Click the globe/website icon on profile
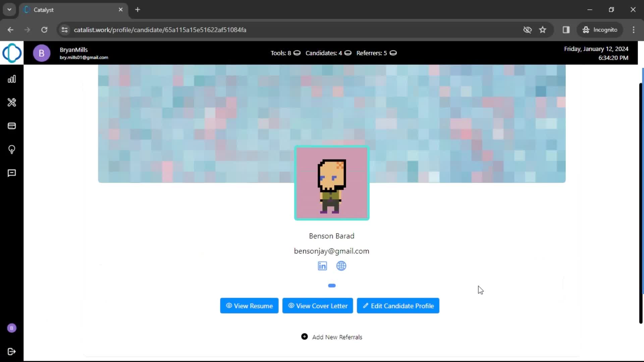This screenshot has width=644, height=362. pyautogui.click(x=341, y=266)
